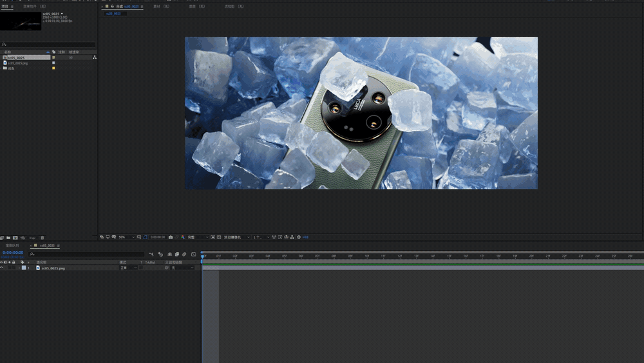Screen dimensions: 644x363
Task: Adjust the blue exposure value +0.0
Action: tap(305, 237)
